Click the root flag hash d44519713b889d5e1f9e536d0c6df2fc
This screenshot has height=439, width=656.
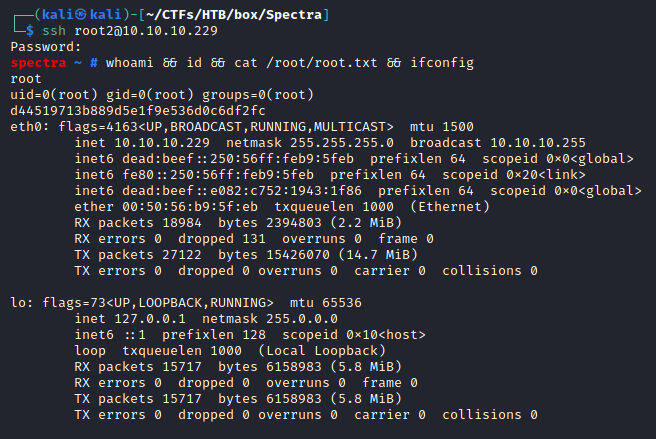coord(138,110)
